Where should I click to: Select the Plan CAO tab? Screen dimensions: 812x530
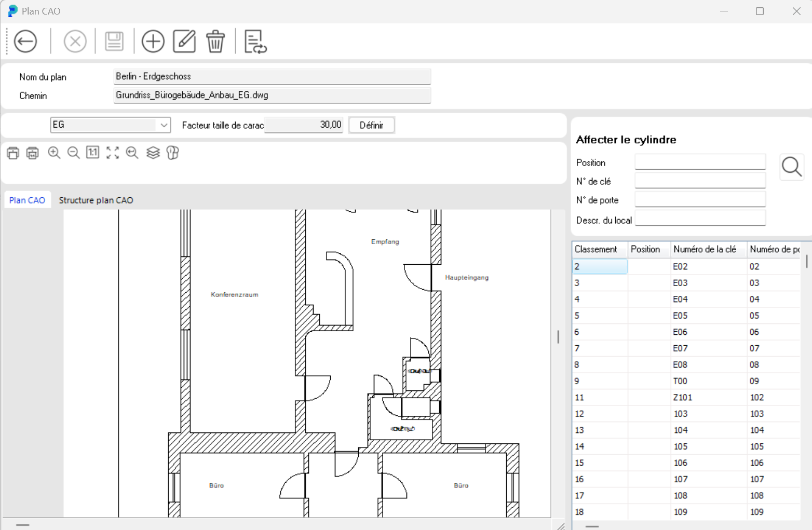tap(27, 200)
